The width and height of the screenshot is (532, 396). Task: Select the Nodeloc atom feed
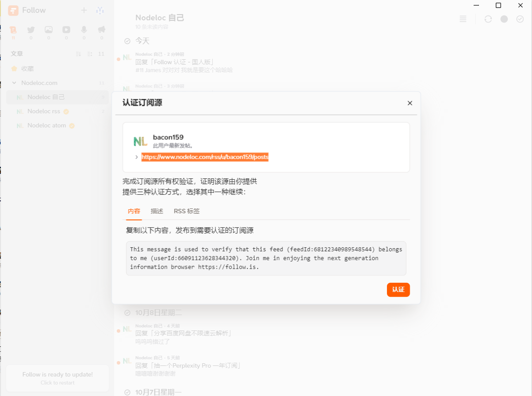tap(57, 125)
